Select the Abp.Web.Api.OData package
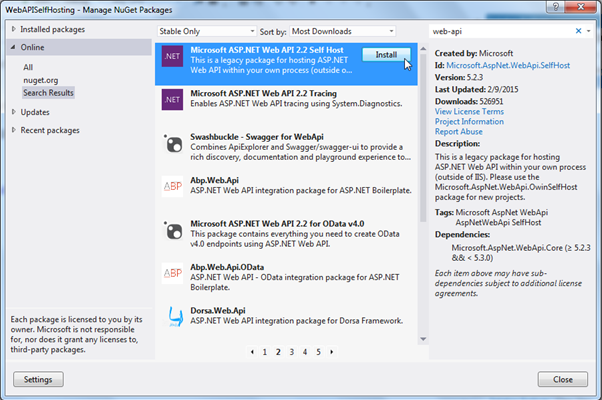The image size is (602, 400). point(286,281)
